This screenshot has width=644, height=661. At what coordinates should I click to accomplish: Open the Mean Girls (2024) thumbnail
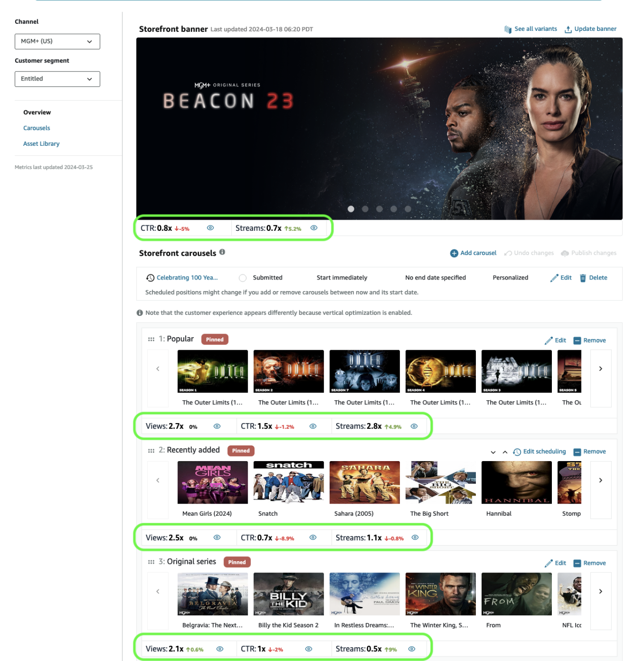click(212, 483)
